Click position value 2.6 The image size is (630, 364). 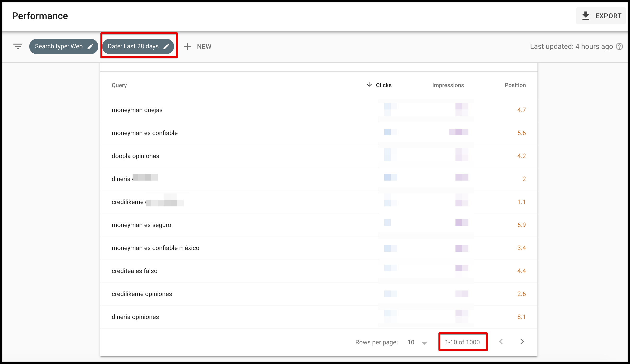tap(521, 294)
